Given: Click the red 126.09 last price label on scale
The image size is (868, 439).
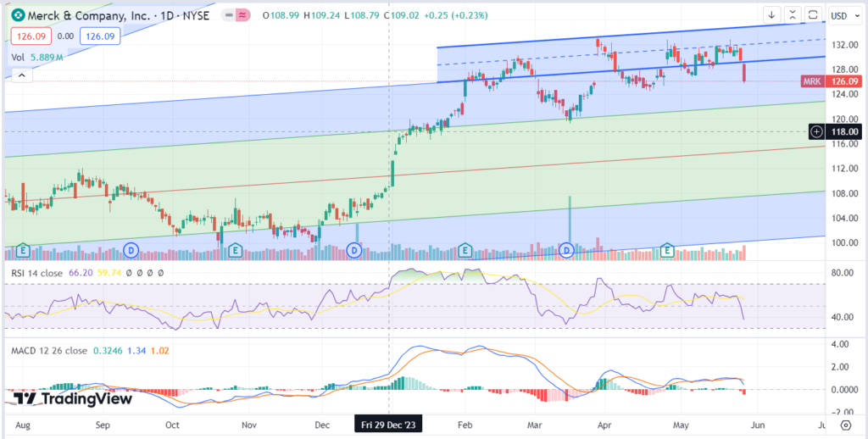Looking at the screenshot, I should click(x=842, y=82).
